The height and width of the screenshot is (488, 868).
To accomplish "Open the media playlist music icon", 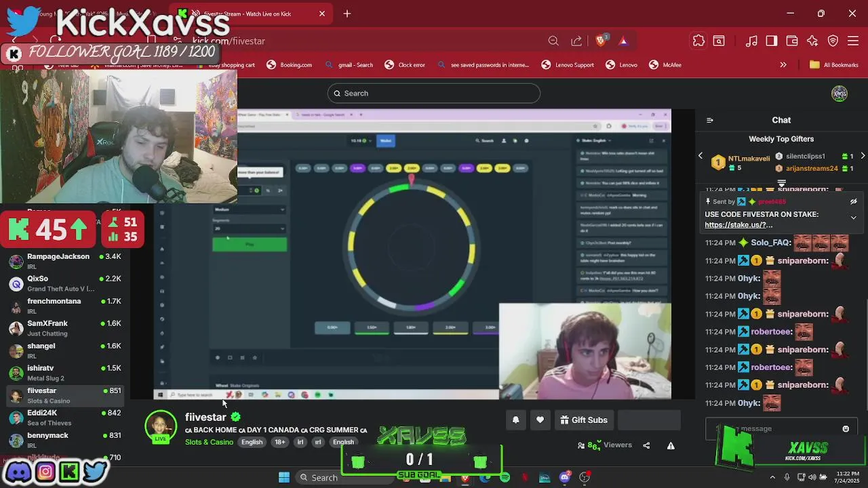I will coord(751,41).
